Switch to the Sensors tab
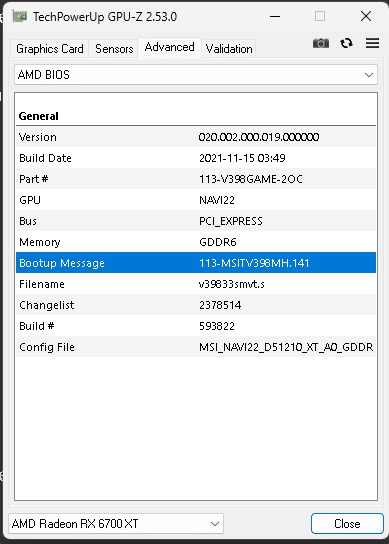 (114, 49)
